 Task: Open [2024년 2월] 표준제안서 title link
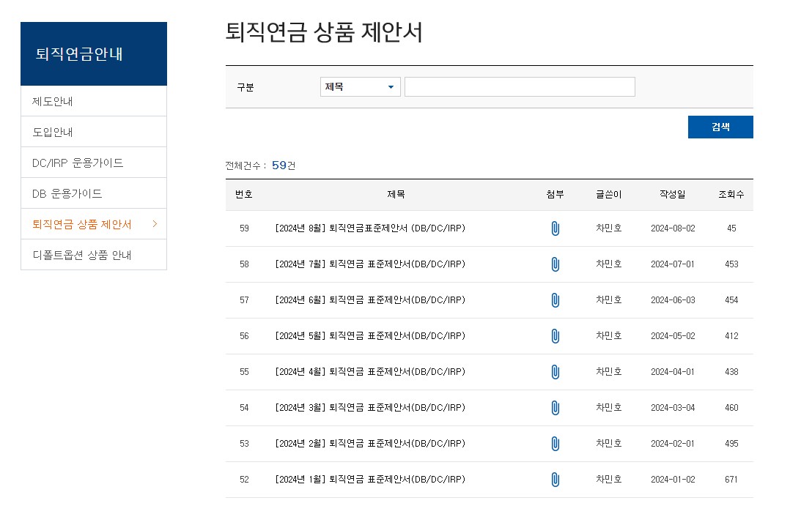[x=370, y=444]
